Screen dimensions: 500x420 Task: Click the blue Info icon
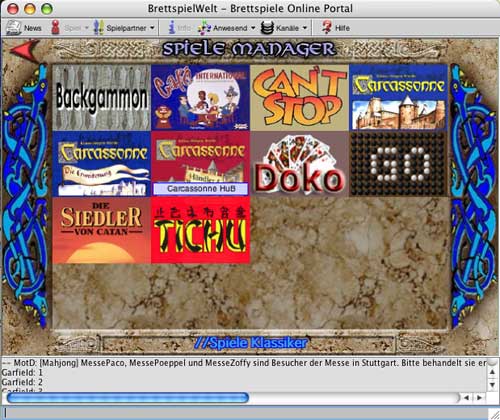tap(172, 28)
